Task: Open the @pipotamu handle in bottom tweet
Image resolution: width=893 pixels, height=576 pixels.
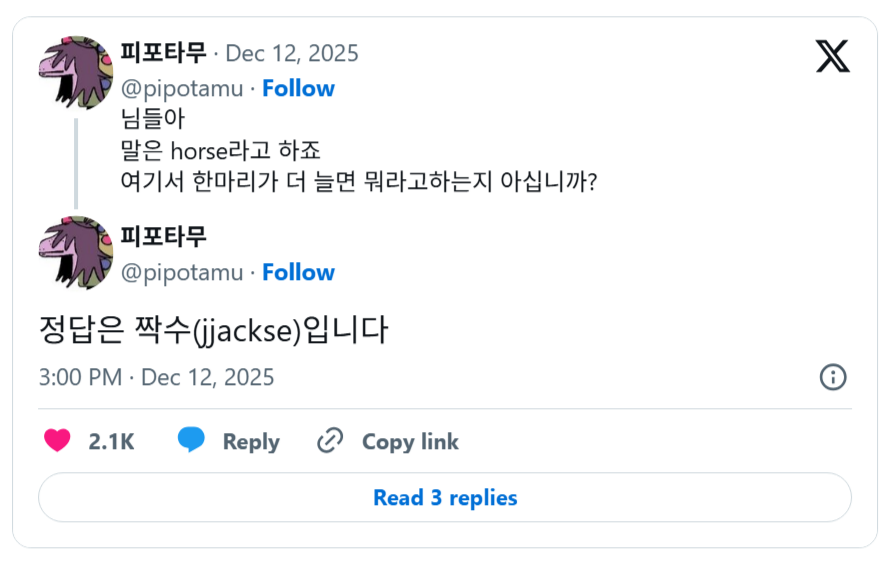Action: click(181, 272)
